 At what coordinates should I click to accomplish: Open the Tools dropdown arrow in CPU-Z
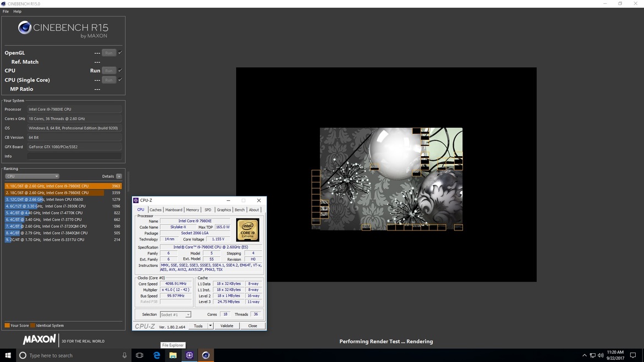click(210, 326)
